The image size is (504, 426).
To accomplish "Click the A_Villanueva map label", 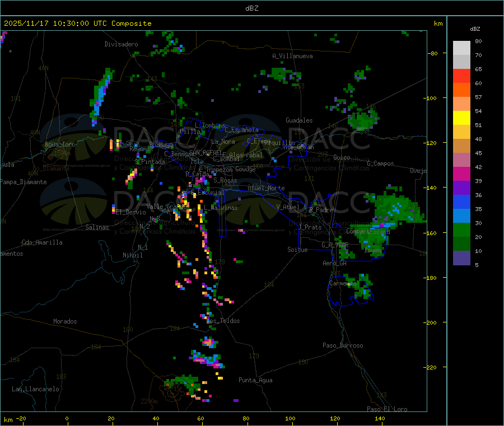I will click(292, 56).
